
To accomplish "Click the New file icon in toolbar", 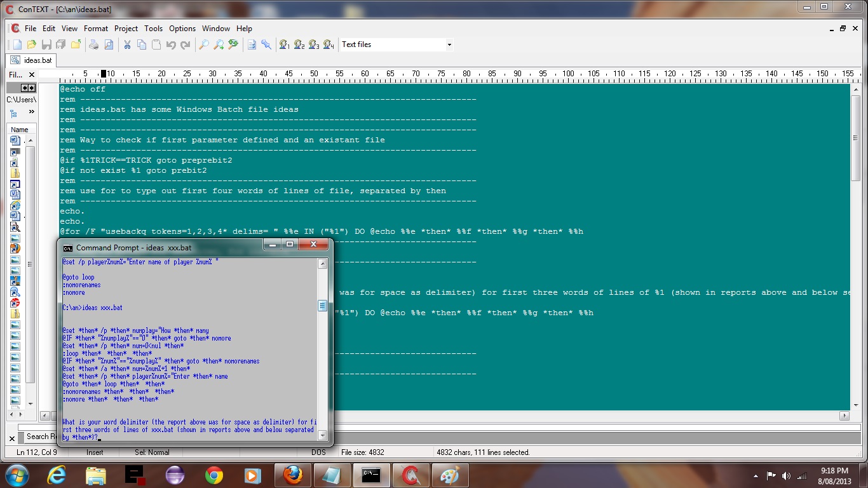I will 17,44.
